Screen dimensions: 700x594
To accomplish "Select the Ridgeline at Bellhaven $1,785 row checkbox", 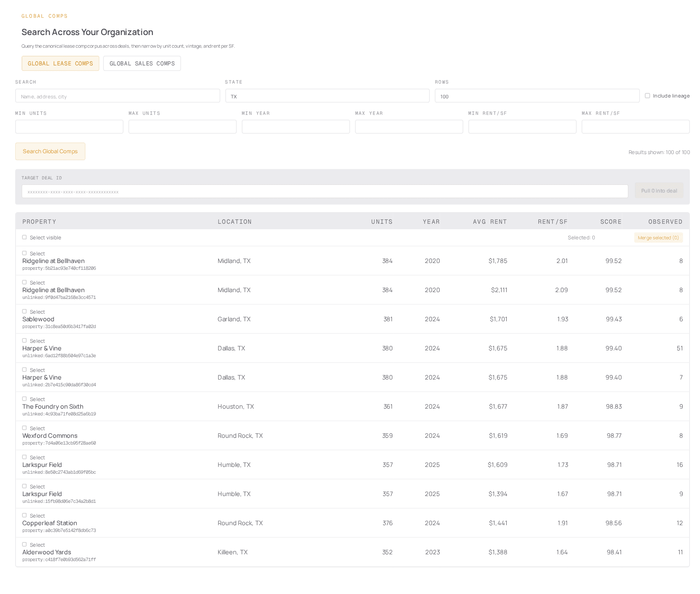I will [x=24, y=253].
